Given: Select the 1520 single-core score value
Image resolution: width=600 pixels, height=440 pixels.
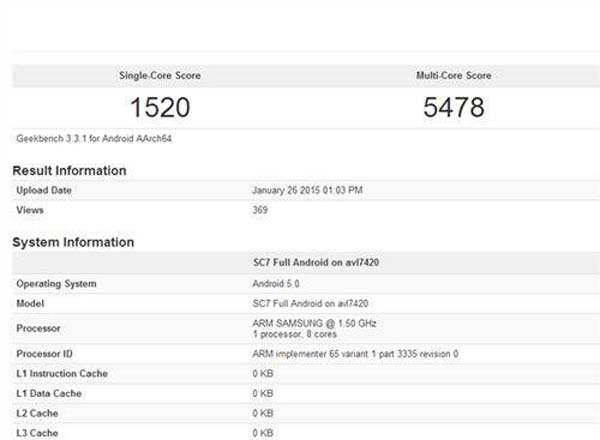Looking at the screenshot, I should pos(160,107).
